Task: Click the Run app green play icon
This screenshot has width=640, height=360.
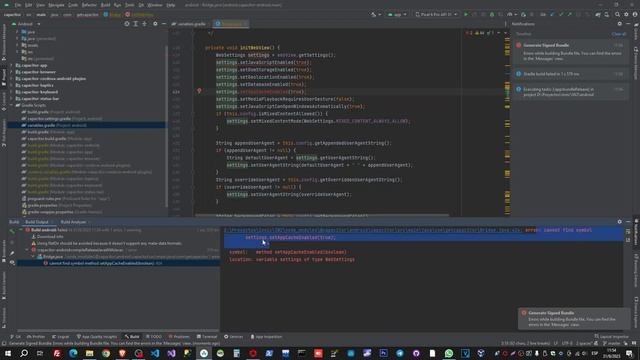Action: (x=466, y=14)
